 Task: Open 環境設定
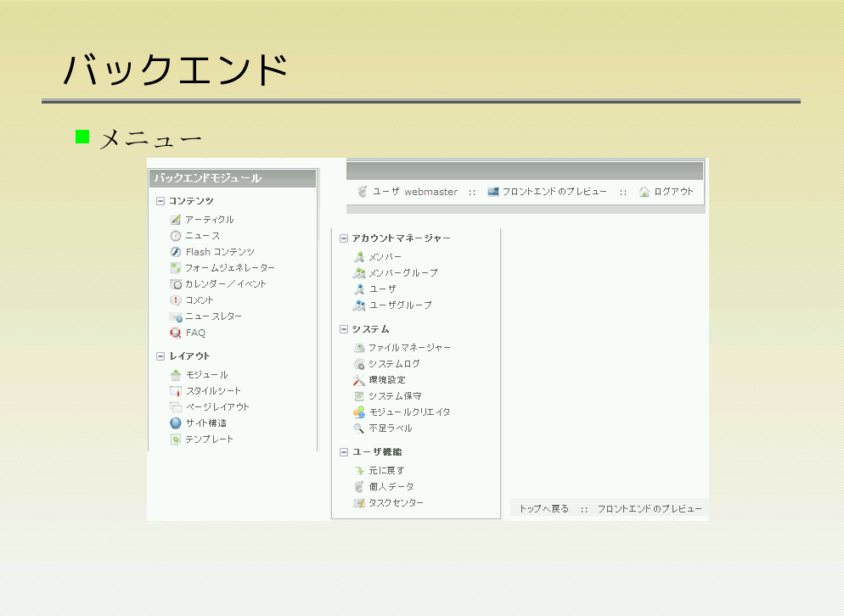tap(387, 380)
